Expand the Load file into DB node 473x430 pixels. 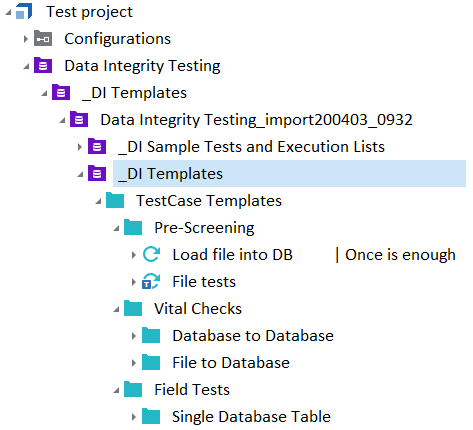[134, 255]
